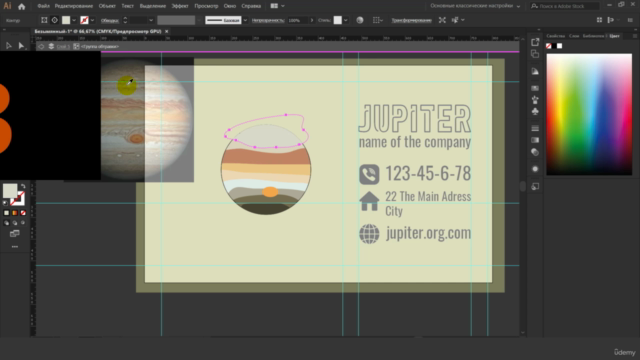Click the isolate selected object icon
Screen dimensions: 640x360
442,20
